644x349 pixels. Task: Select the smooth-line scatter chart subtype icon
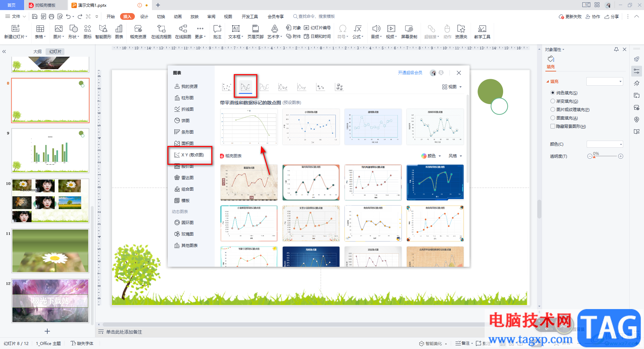246,87
